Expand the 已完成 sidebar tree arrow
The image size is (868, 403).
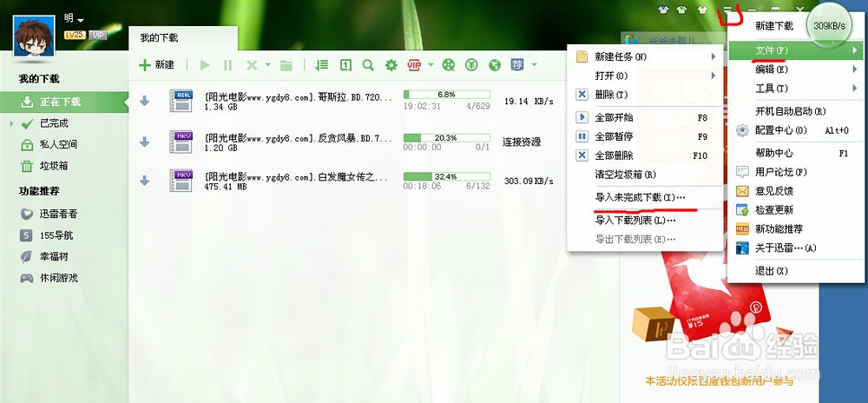click(11, 123)
